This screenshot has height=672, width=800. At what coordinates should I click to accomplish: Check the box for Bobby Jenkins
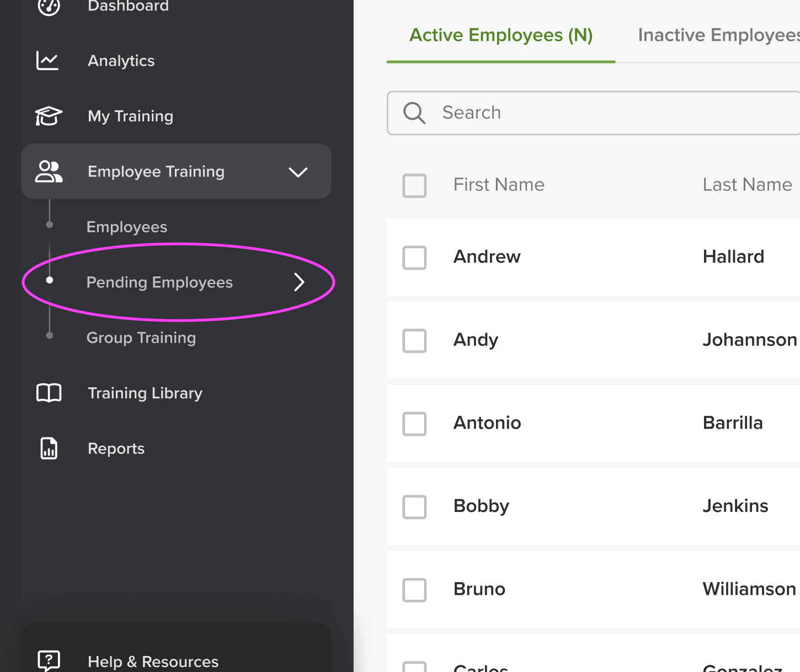tap(414, 507)
